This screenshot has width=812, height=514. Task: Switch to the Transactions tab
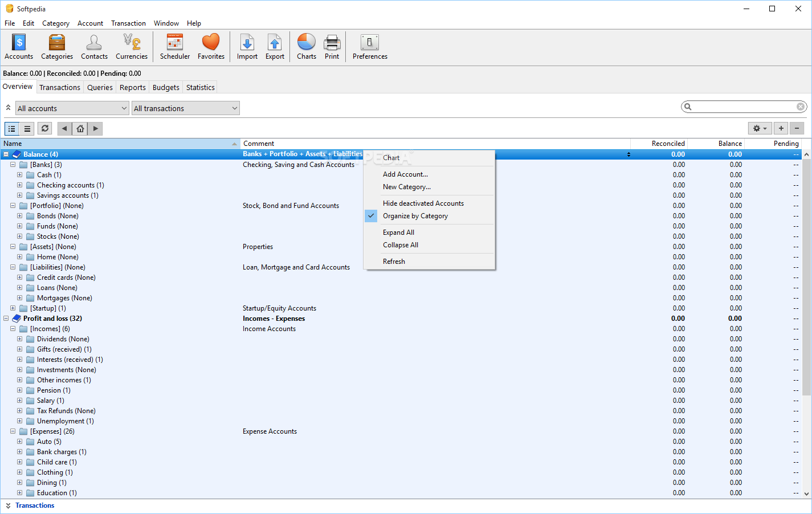(x=60, y=87)
